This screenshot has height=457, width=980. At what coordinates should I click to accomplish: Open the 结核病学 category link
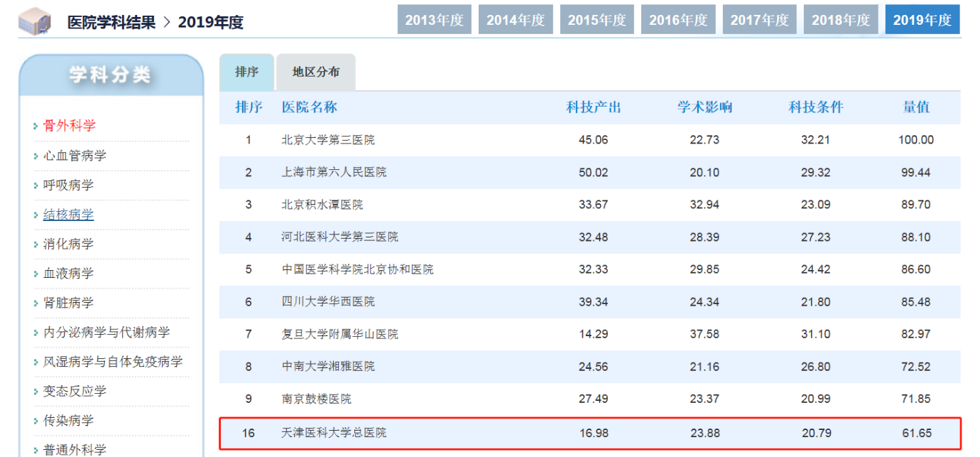pos(68,215)
